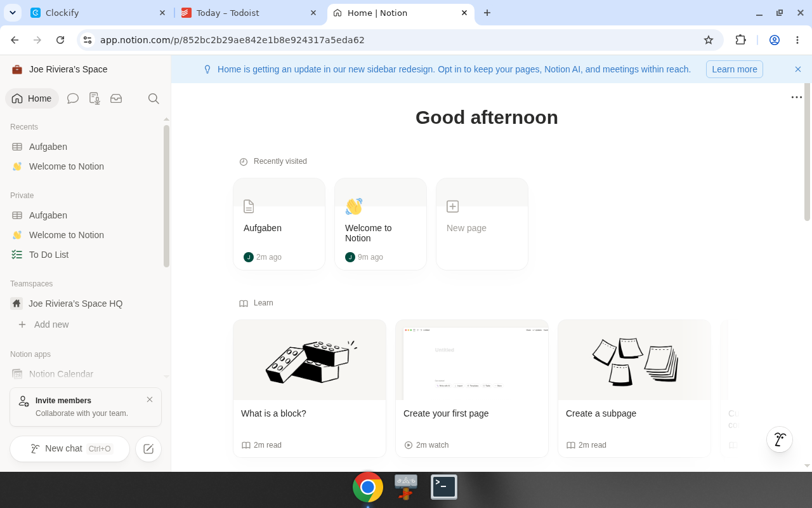Select Home in the sidebar

[x=32, y=98]
